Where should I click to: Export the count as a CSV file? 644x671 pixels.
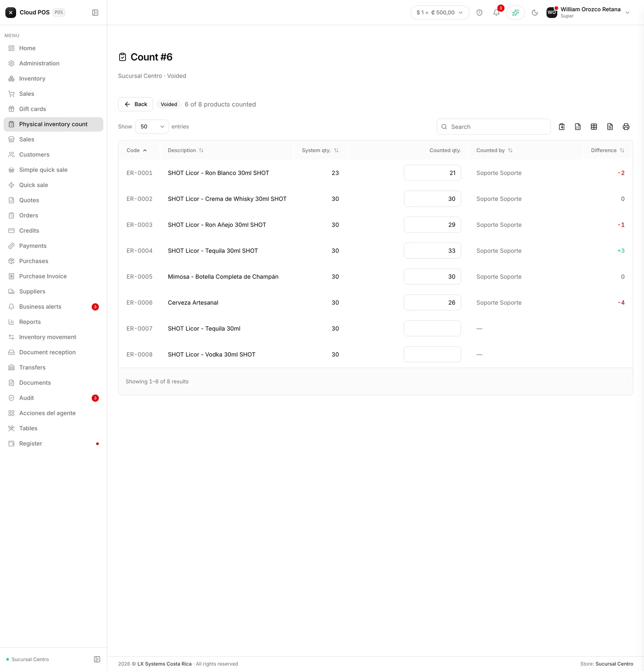coord(578,127)
